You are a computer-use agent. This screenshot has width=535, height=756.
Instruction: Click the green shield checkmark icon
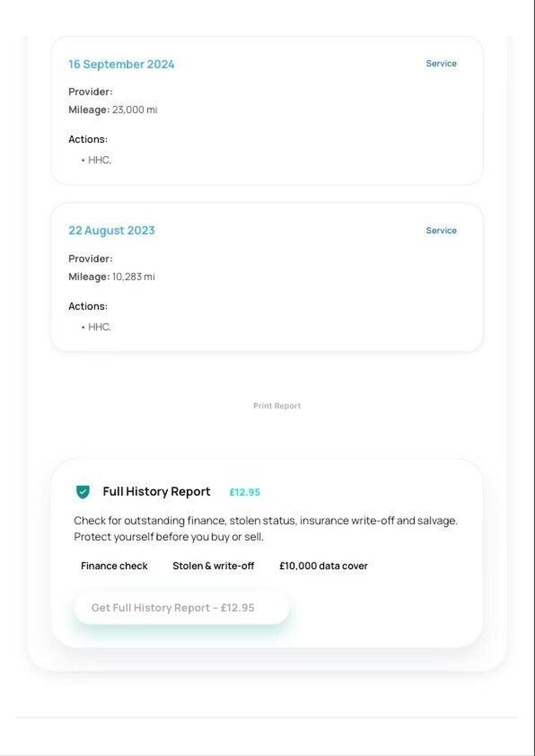pyautogui.click(x=83, y=492)
